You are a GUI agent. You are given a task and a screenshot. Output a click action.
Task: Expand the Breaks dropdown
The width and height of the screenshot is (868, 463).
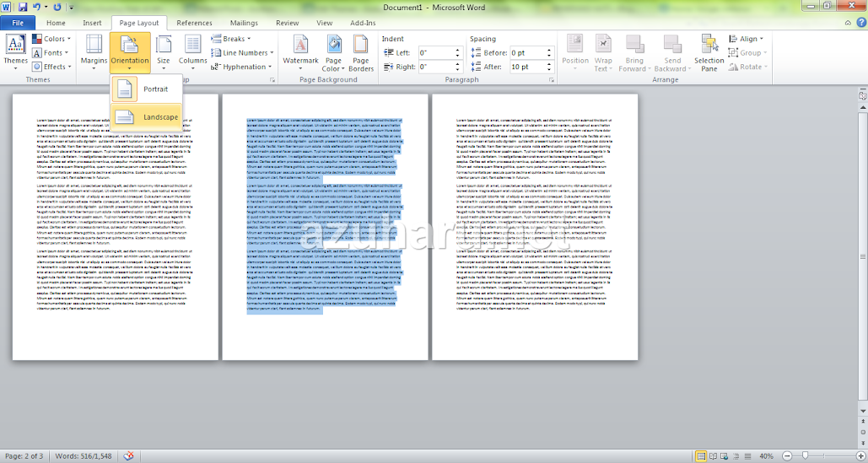coord(231,39)
